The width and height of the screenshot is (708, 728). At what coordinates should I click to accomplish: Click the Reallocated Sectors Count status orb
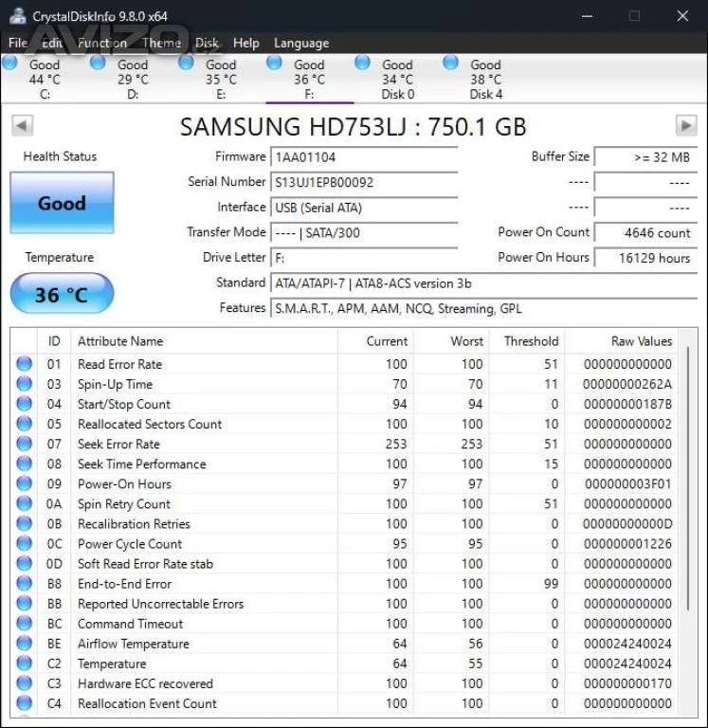pos(25,424)
